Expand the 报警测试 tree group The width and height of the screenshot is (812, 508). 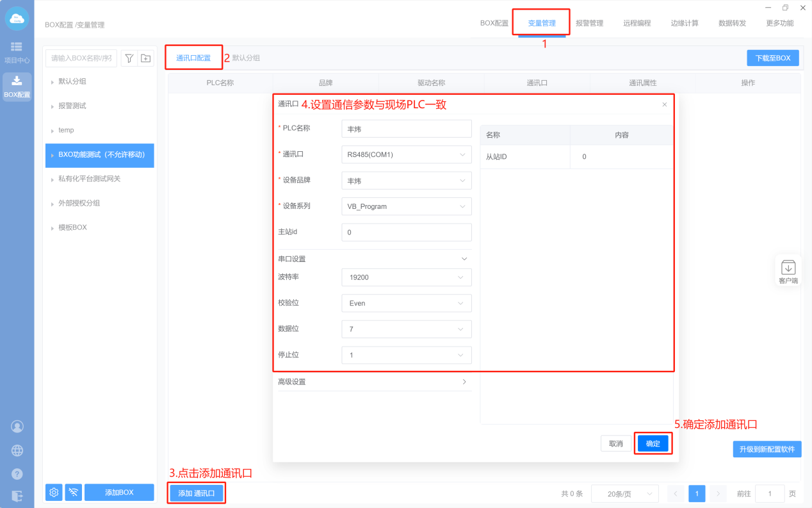click(x=72, y=106)
